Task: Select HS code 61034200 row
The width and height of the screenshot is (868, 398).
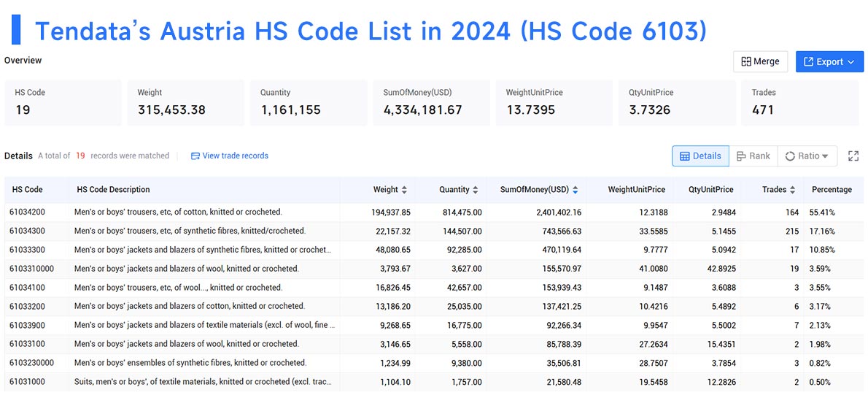Action: (434, 213)
